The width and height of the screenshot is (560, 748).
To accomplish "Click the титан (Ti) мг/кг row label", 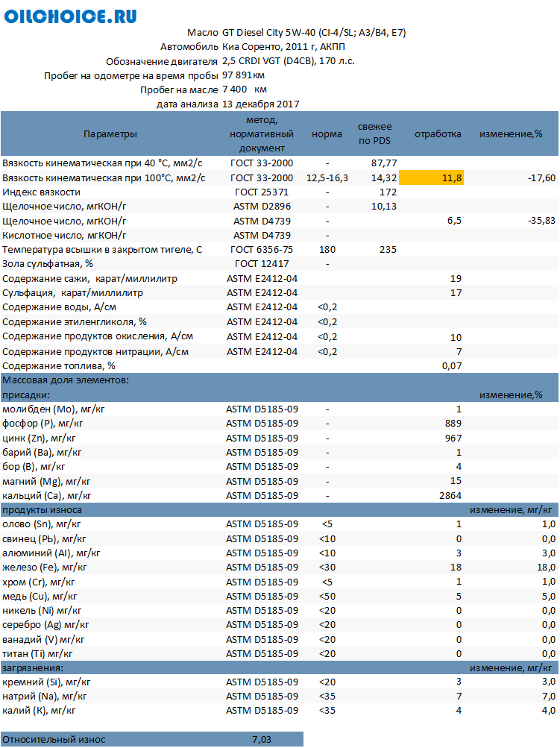I will [37, 654].
